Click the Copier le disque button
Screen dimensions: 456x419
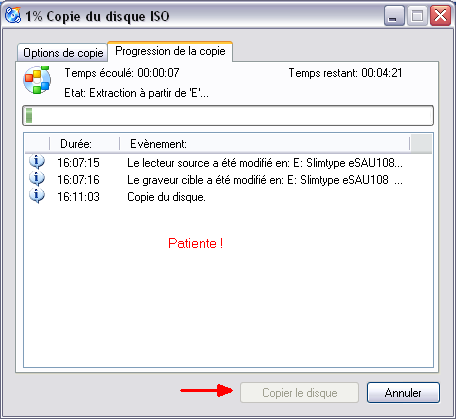coord(299,393)
